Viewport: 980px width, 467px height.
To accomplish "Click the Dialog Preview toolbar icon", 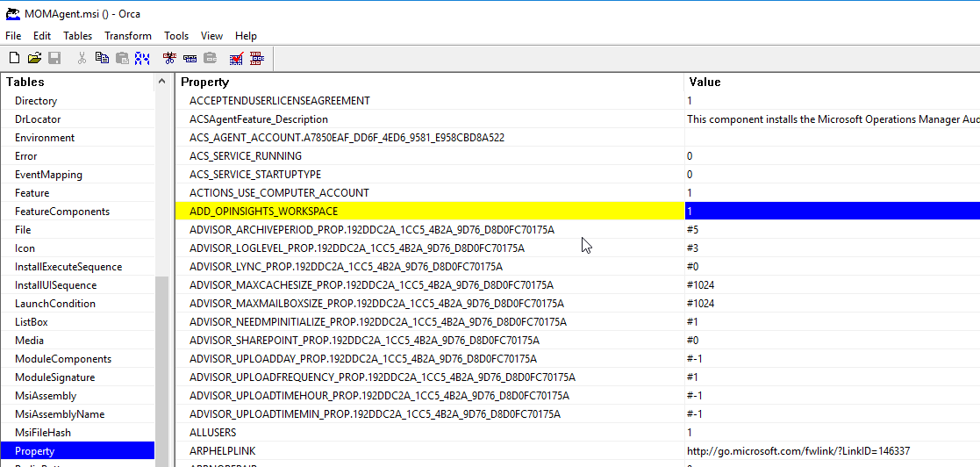I will pos(257,59).
